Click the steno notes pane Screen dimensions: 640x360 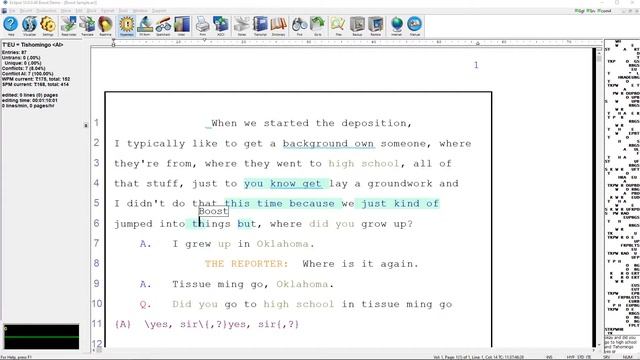(x=622, y=186)
